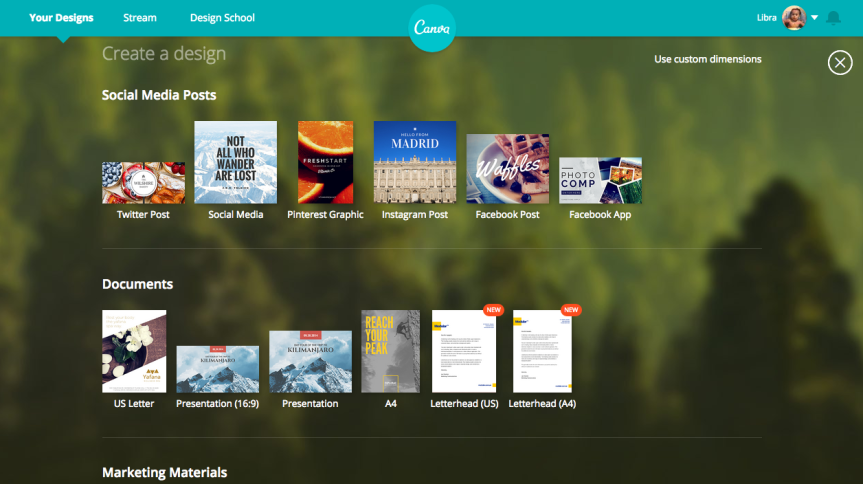Click the Letterhead (A4) label

click(542, 404)
